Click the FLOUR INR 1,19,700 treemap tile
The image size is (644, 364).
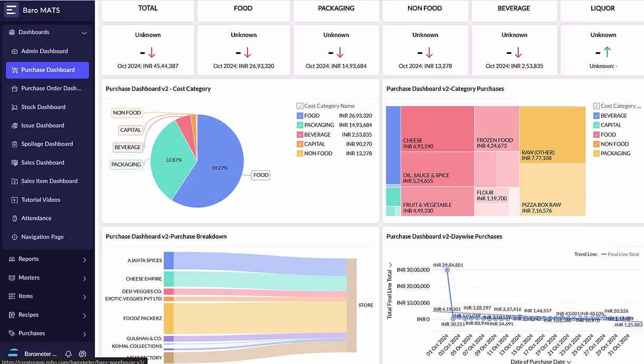(x=491, y=196)
